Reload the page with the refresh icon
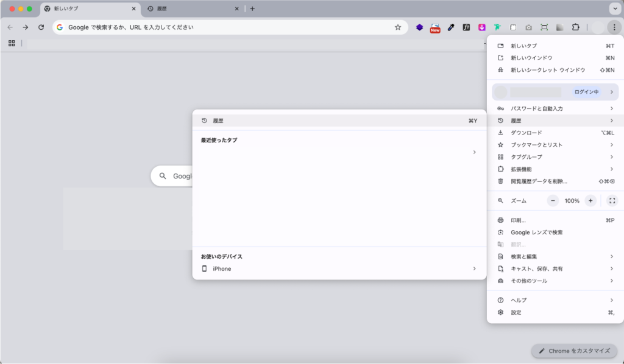Viewport: 624px width, 364px height. 41,27
